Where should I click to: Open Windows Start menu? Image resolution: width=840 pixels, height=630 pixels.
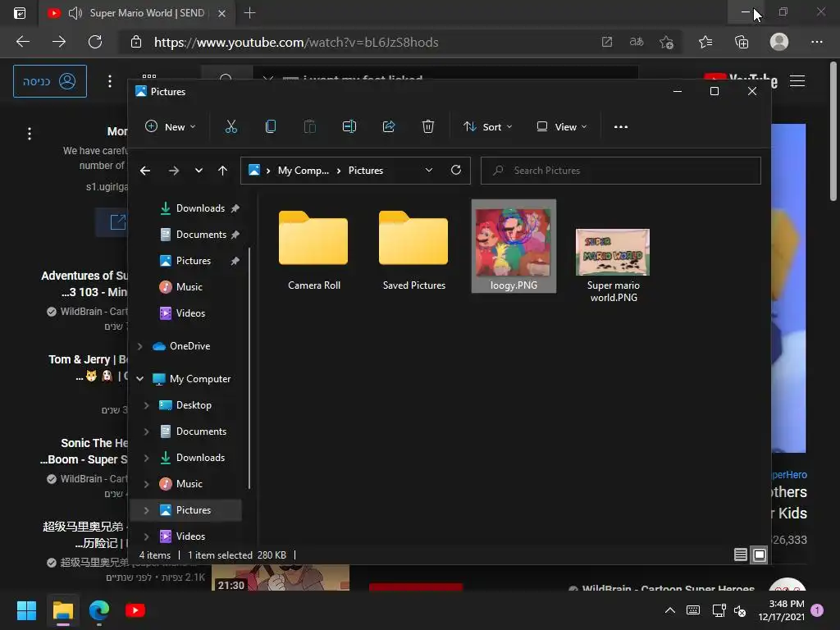pyautogui.click(x=26, y=610)
